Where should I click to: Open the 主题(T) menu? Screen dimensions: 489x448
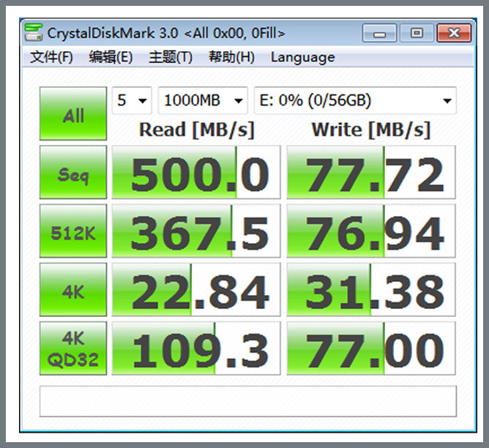click(x=171, y=57)
